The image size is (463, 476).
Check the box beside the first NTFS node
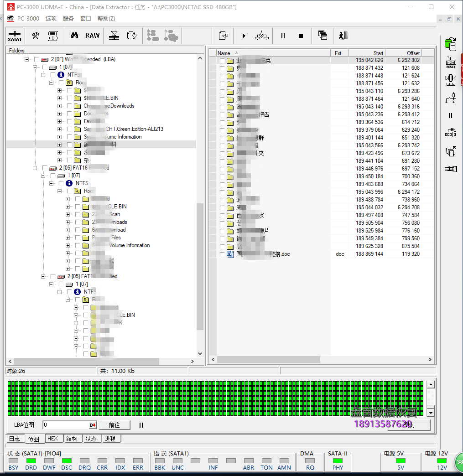coord(53,75)
